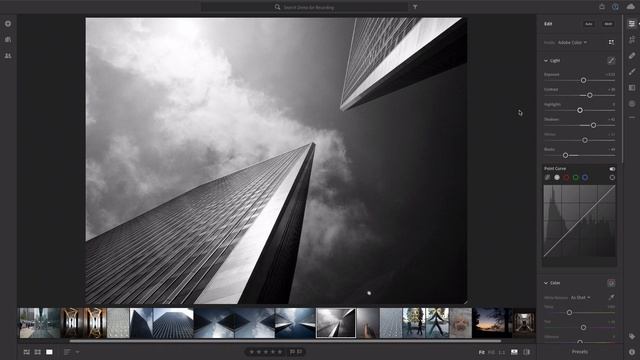Viewport: 640px width, 360px height.
Task: Set the reject flag
Action: (x=300, y=352)
